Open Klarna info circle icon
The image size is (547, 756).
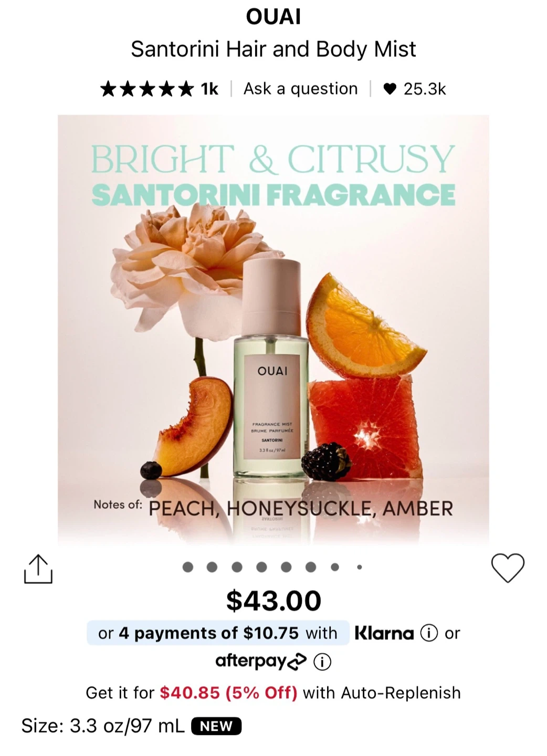click(429, 633)
